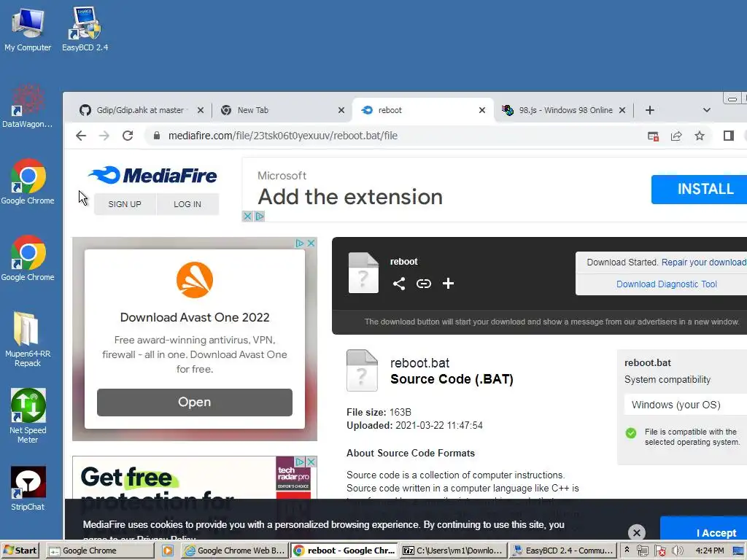Click the blocked pop-up icon in address bar

point(653,136)
